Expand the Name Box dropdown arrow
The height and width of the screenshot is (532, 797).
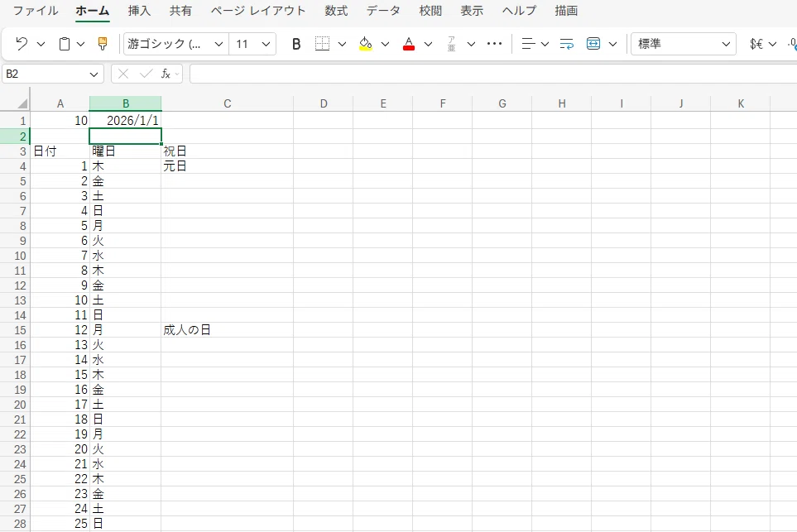click(94, 74)
